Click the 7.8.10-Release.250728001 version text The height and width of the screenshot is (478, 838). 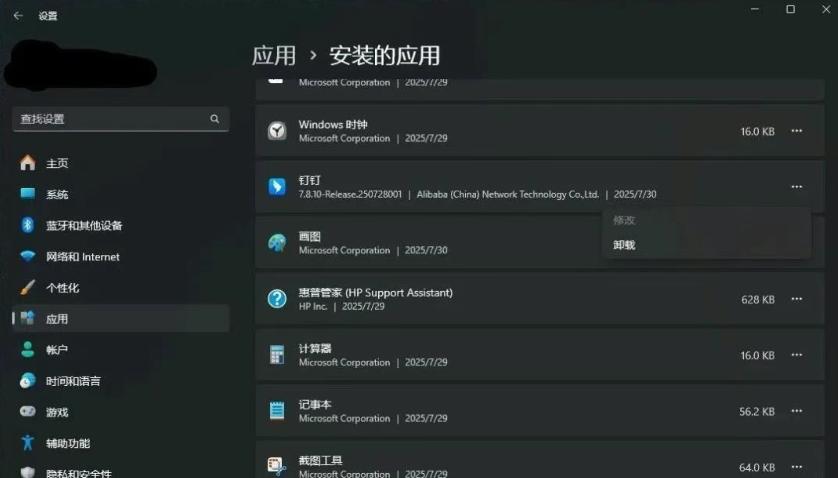click(350, 195)
